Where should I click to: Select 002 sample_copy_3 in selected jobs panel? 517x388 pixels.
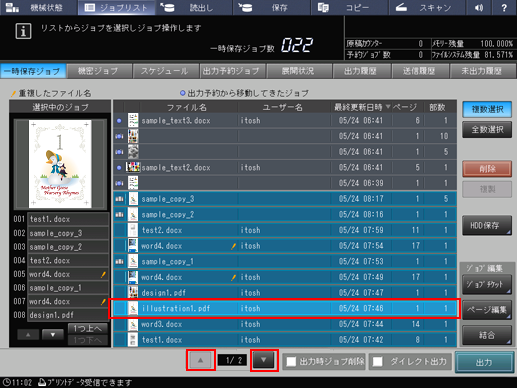click(x=68, y=233)
